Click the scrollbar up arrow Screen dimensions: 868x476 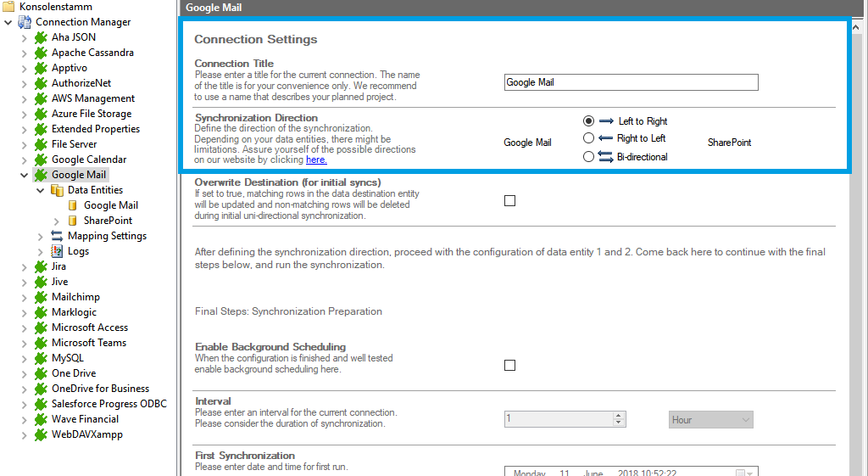tap(856, 26)
